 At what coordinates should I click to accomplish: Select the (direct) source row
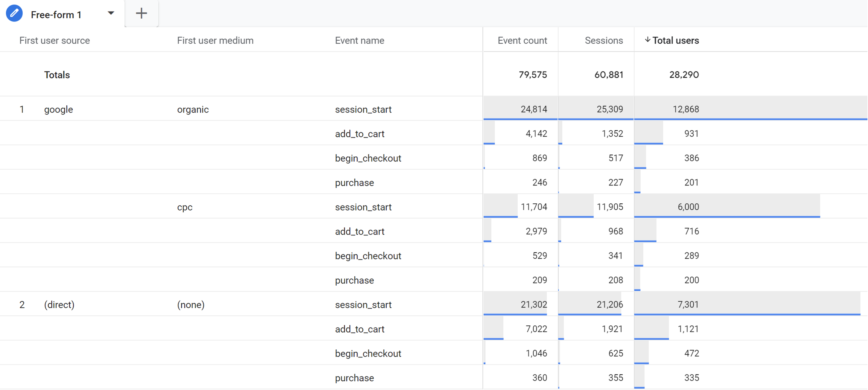click(59, 304)
